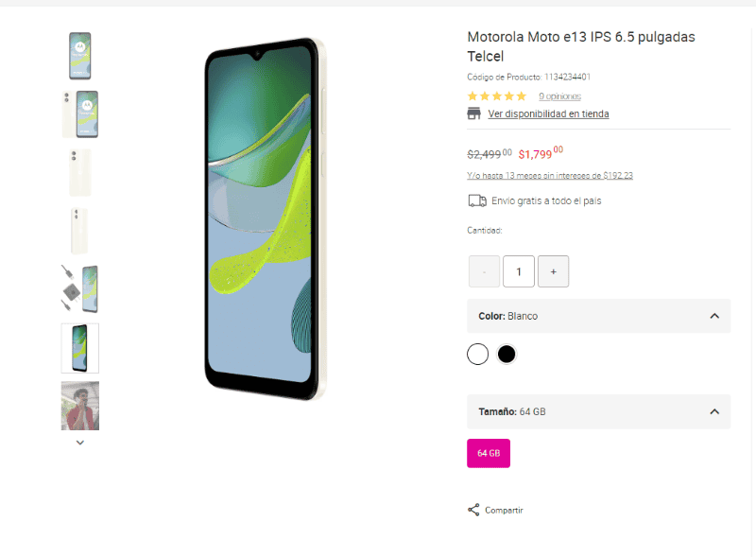Image resolution: width=756 pixels, height=557 pixels.
Task: Increase quantity with the plus button
Action: (553, 271)
